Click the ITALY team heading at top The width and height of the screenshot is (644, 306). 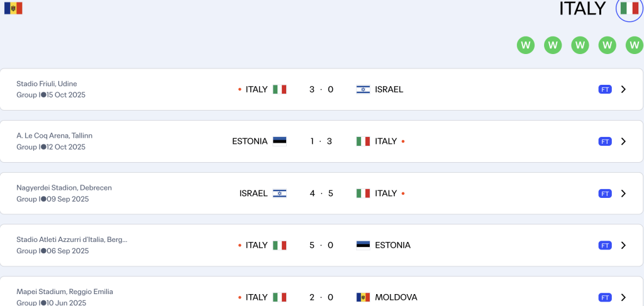(582, 9)
